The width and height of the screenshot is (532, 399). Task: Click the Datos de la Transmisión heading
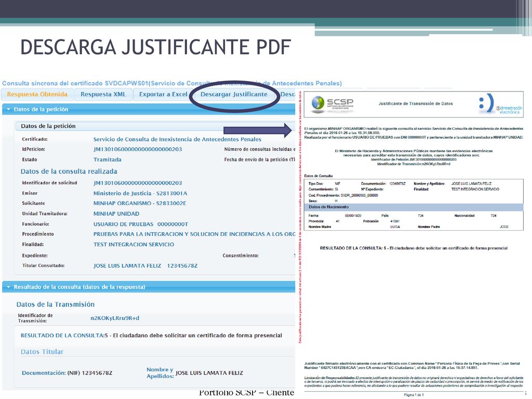click(56, 304)
